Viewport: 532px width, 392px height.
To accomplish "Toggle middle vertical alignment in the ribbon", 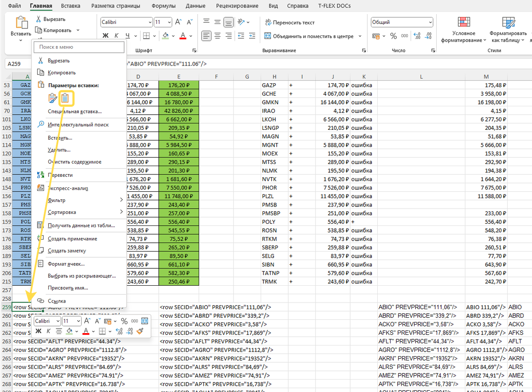I will click(x=217, y=22).
